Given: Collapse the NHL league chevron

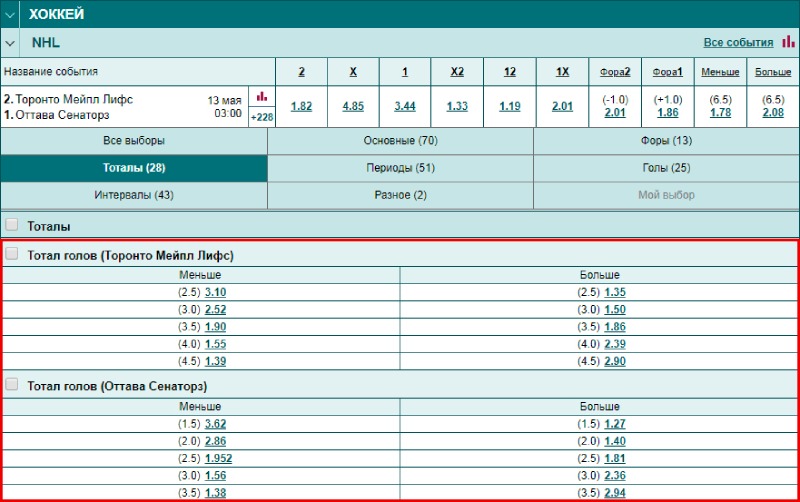Looking at the screenshot, I should tap(10, 43).
